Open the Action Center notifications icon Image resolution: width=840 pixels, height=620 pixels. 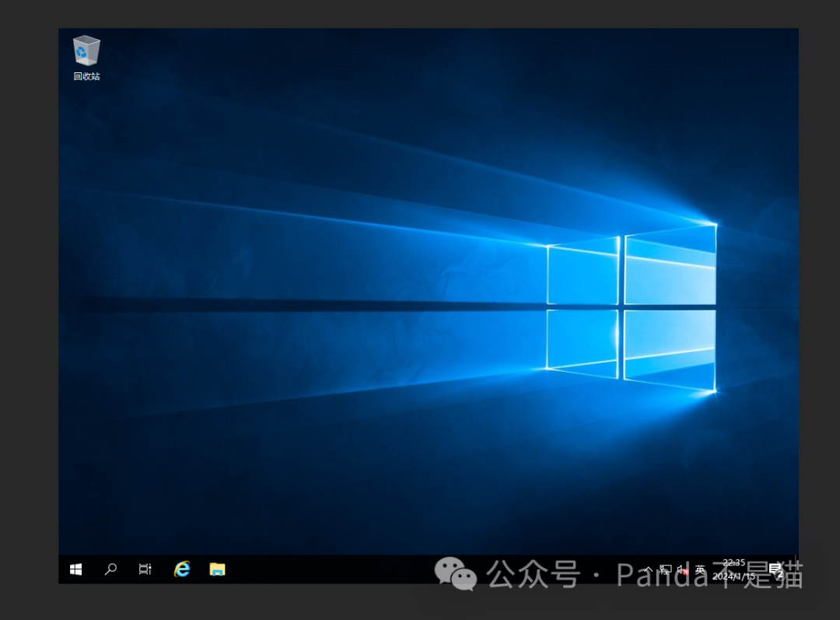(x=776, y=569)
